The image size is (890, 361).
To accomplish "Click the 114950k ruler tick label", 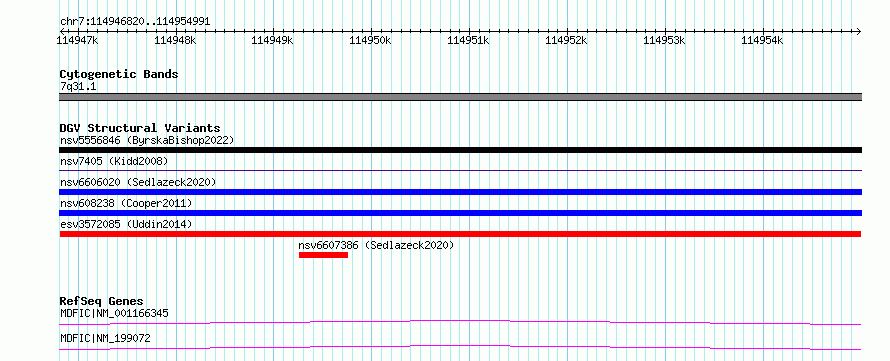I will [370, 40].
